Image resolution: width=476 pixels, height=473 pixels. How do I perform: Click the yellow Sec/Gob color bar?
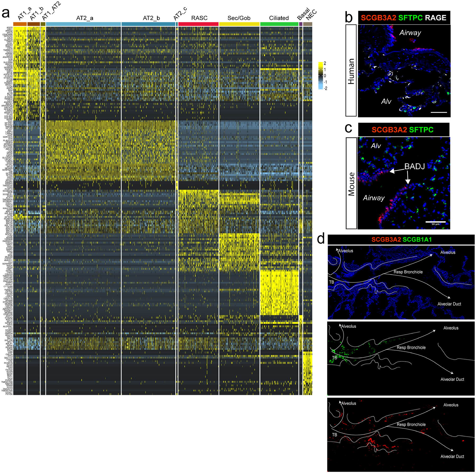[239, 24]
